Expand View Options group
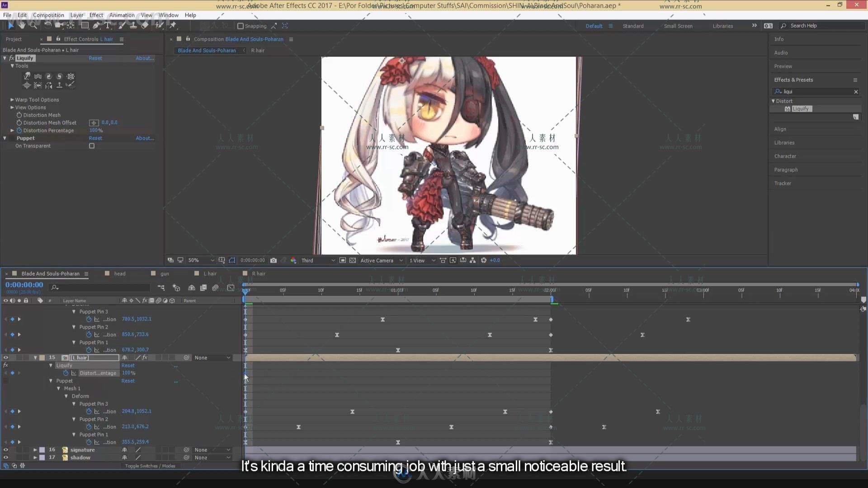Viewport: 868px width, 488px height. (12, 108)
